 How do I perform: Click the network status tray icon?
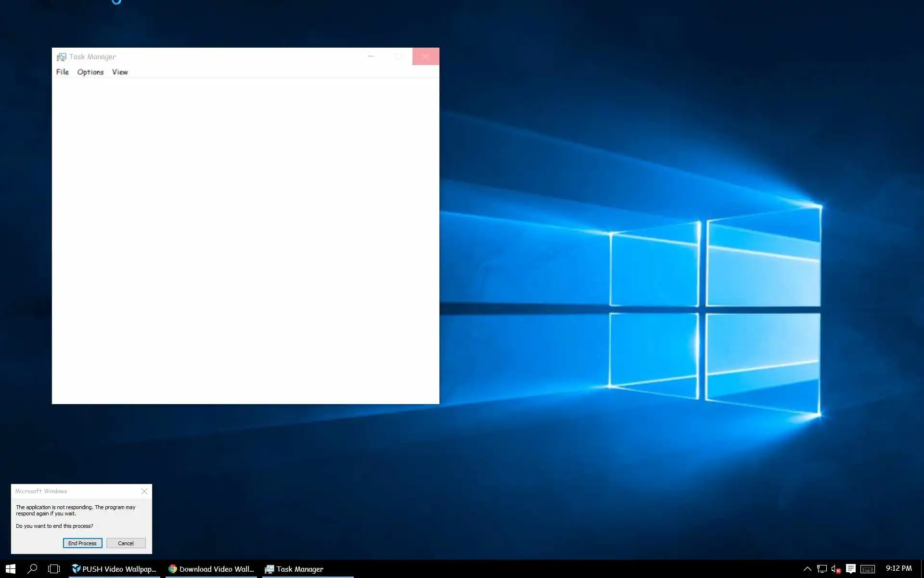[x=821, y=569]
